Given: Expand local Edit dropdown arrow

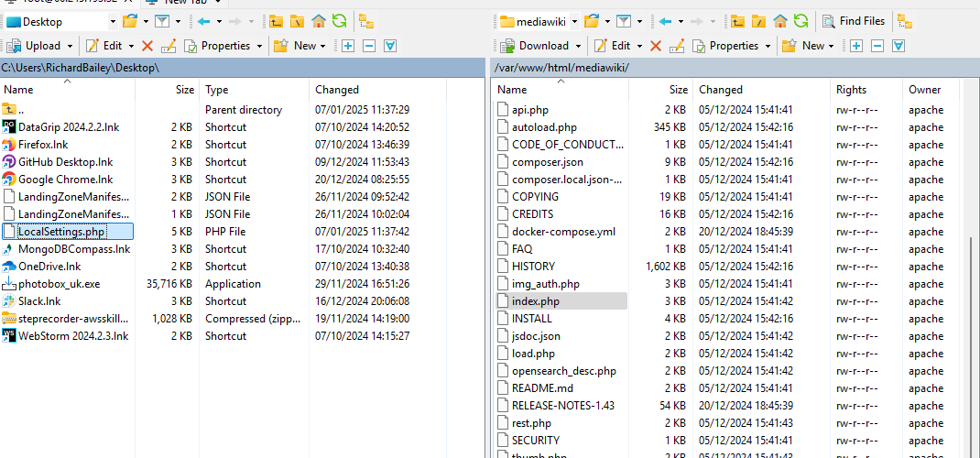Looking at the screenshot, I should tap(131, 46).
